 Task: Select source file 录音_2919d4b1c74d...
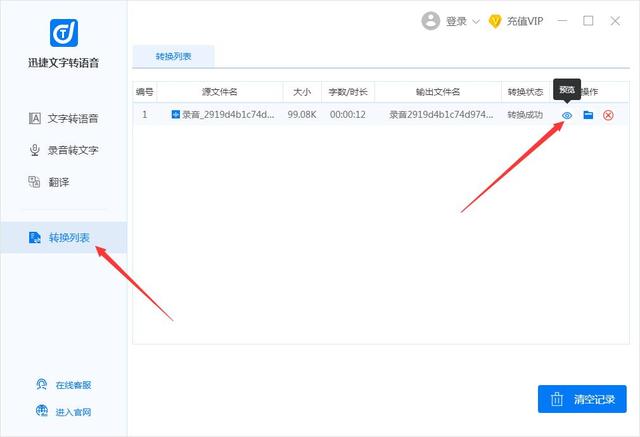coord(228,115)
